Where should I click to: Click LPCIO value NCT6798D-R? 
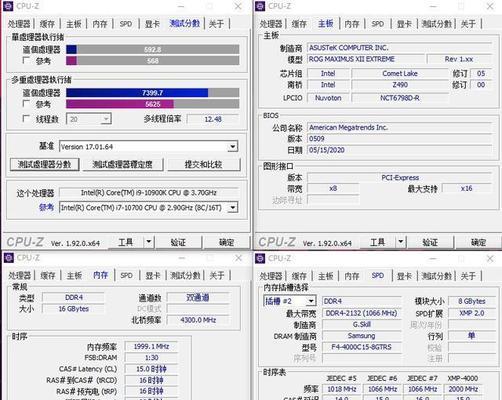[400, 98]
